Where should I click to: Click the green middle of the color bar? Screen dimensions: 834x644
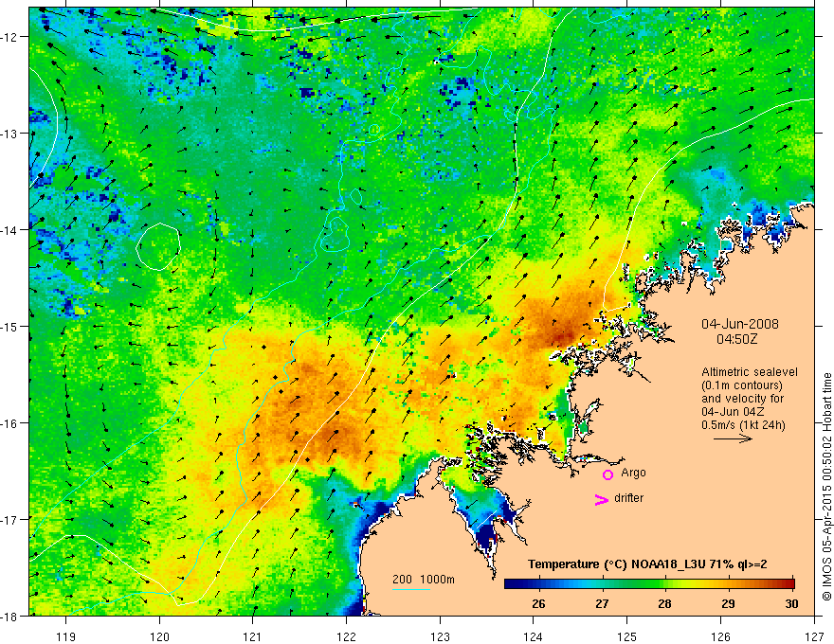pos(649,583)
